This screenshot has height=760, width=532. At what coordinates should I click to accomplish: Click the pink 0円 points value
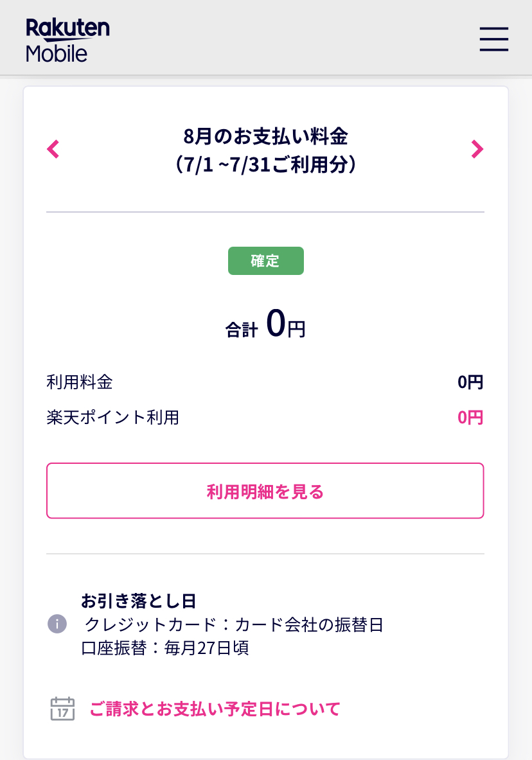point(470,418)
